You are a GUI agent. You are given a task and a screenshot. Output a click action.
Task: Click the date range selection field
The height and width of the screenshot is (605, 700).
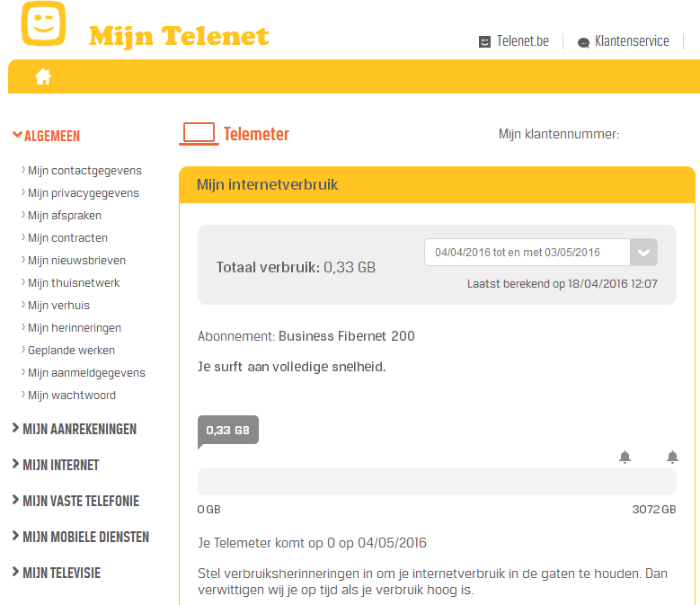coord(527,253)
